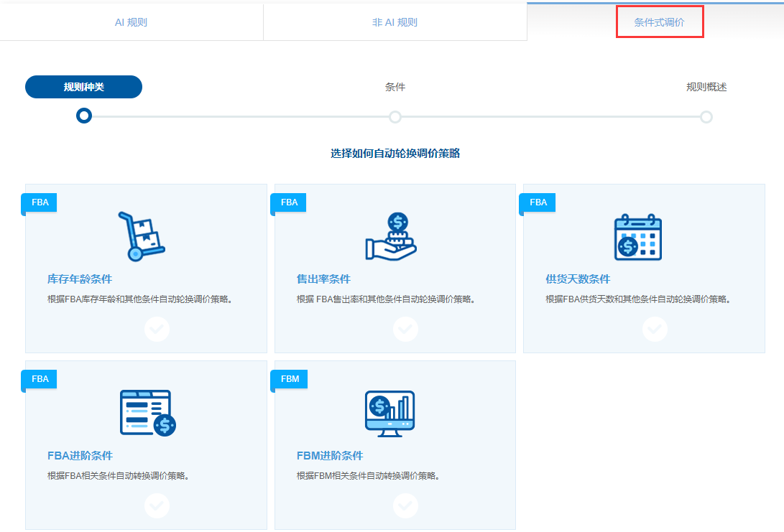Viewport: 784px width, 532px height.
Task: Switch to the 非 AI 规则 tab
Action: coord(395,22)
